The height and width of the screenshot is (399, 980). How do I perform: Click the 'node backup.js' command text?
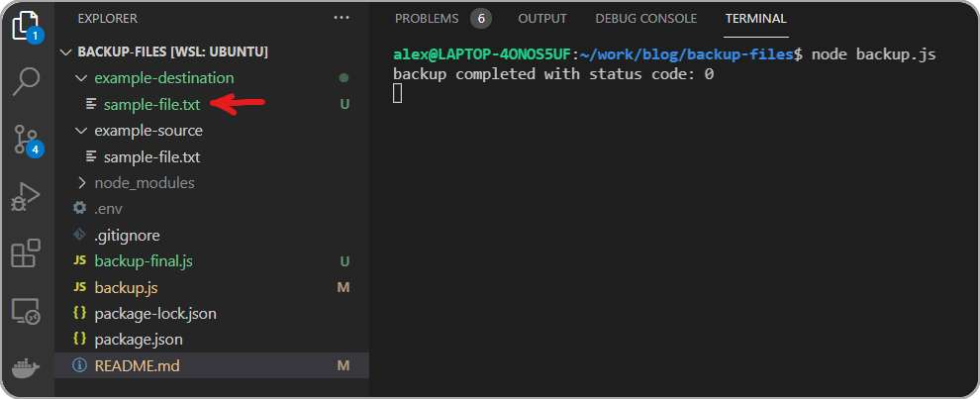(x=874, y=54)
